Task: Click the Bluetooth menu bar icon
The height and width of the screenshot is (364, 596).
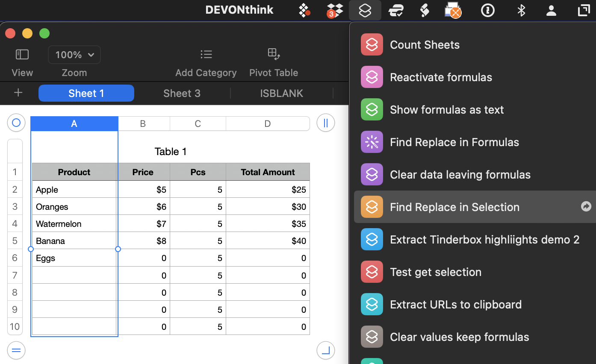Action: pos(521,10)
